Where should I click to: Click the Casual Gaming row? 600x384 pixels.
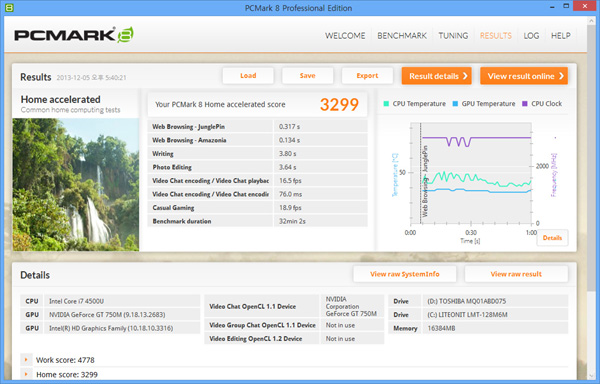point(258,207)
